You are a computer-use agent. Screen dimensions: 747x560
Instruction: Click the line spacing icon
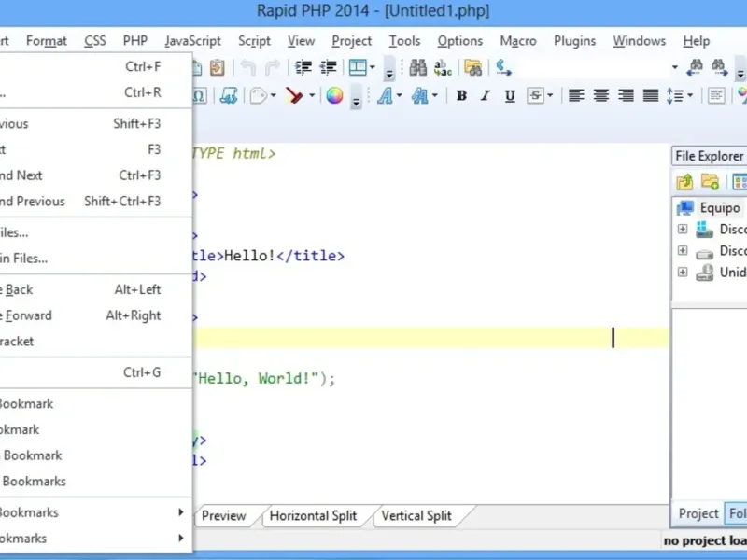[x=675, y=96]
